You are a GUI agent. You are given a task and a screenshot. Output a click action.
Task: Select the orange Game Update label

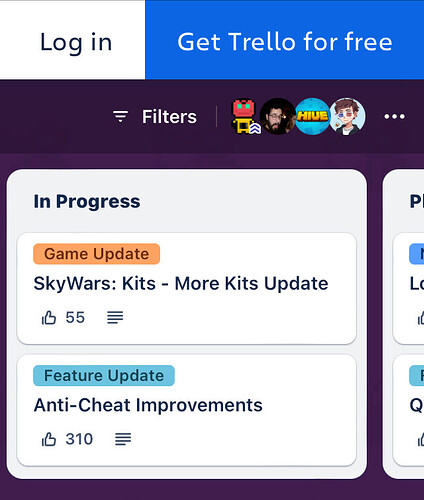pyautogui.click(x=96, y=254)
